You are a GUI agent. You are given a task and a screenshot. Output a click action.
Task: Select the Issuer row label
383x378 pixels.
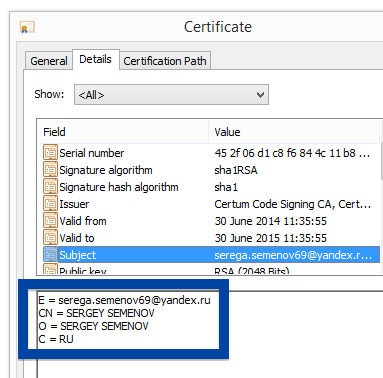(74, 204)
